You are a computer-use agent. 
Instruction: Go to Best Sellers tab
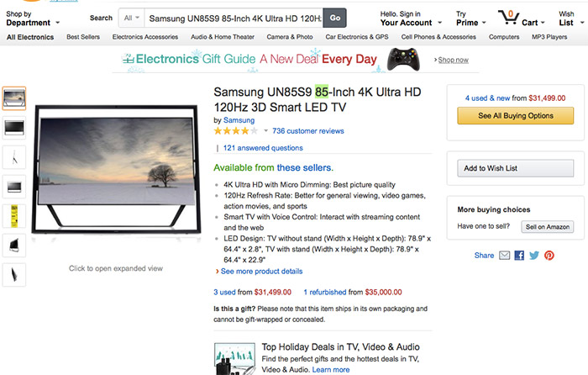[x=83, y=37]
